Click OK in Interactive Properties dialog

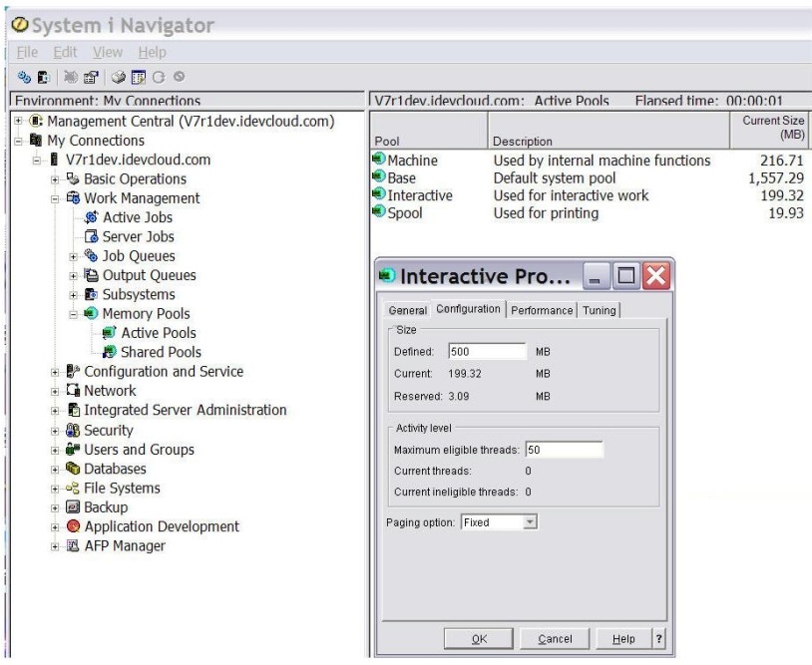(x=479, y=639)
